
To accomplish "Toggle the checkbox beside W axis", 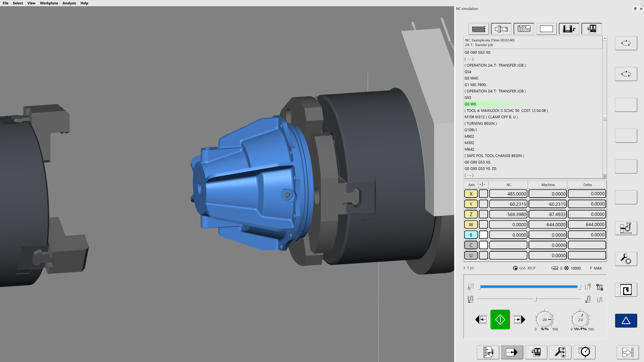I will (x=483, y=224).
